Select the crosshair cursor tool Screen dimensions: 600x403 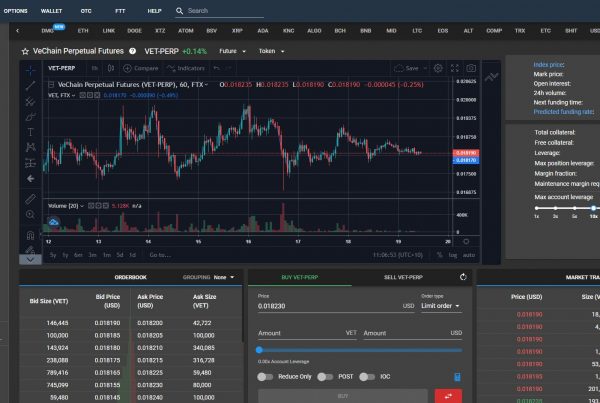coord(30,70)
